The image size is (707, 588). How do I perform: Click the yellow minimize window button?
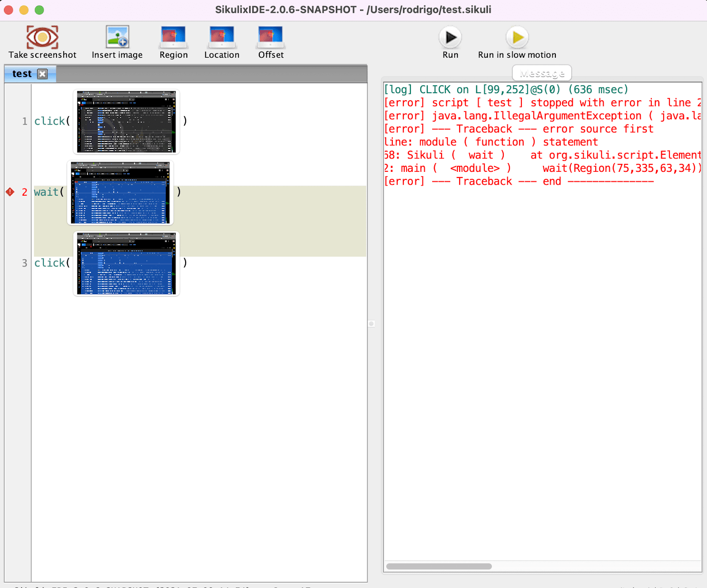coord(24,10)
